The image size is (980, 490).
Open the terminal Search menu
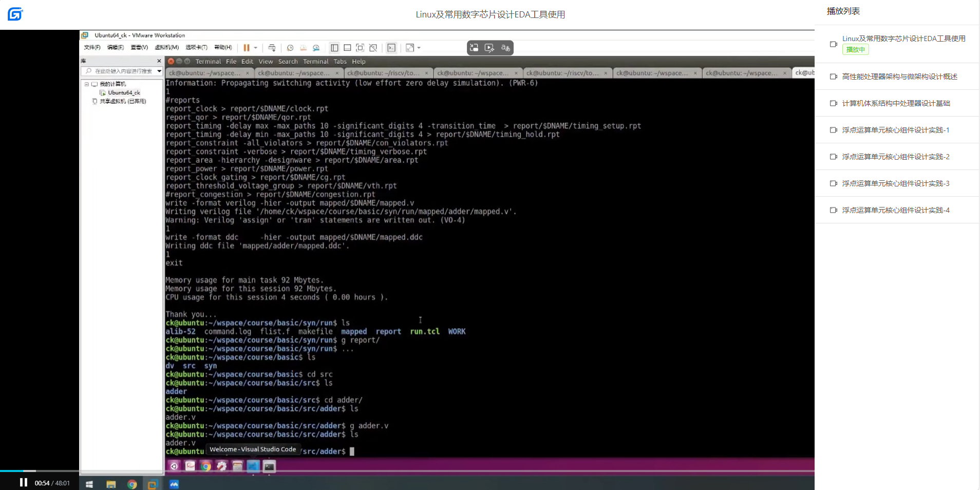288,61
